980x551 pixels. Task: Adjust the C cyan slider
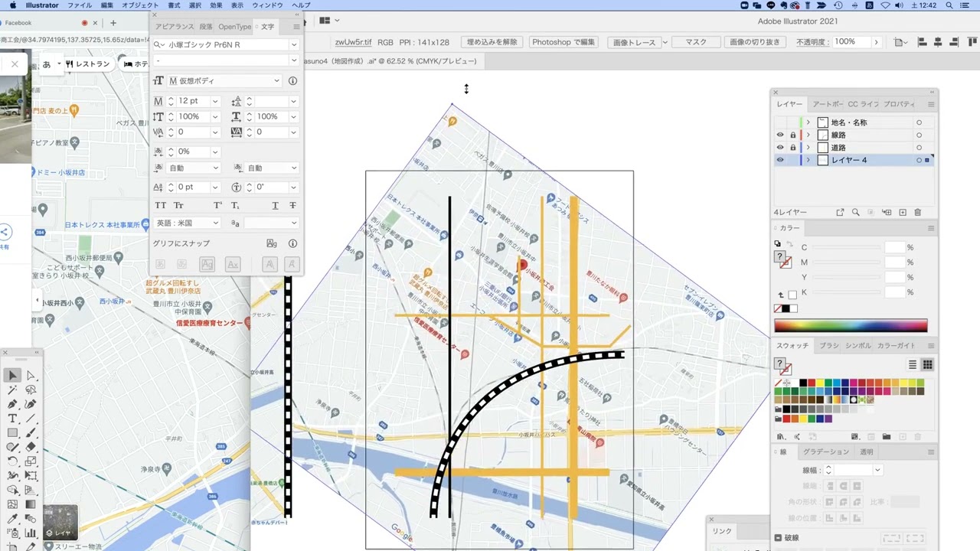(x=845, y=247)
